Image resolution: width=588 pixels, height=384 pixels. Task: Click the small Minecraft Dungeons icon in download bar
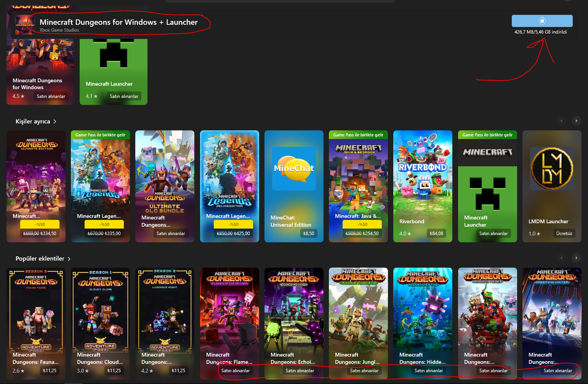point(25,25)
